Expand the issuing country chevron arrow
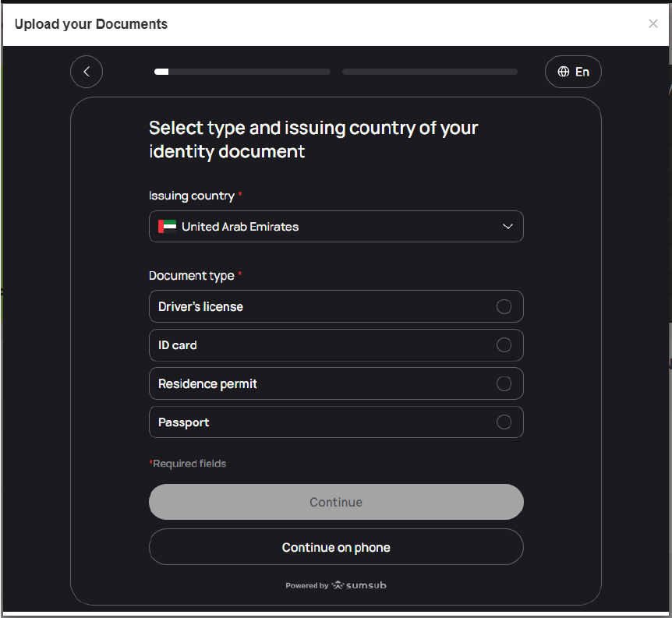Image resolution: width=672 pixels, height=618 pixels. click(x=508, y=227)
